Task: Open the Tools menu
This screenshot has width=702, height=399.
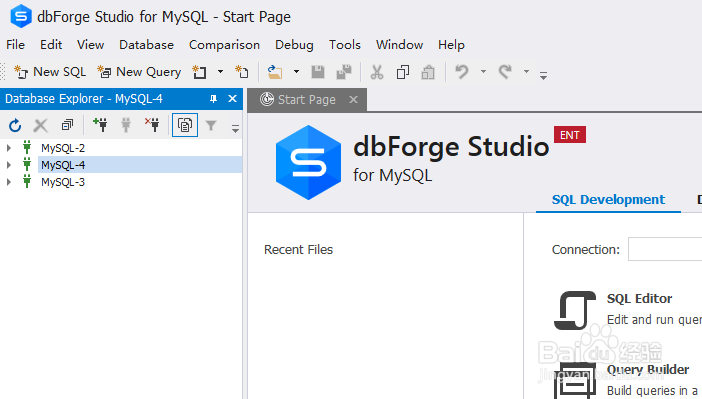Action: click(x=345, y=45)
